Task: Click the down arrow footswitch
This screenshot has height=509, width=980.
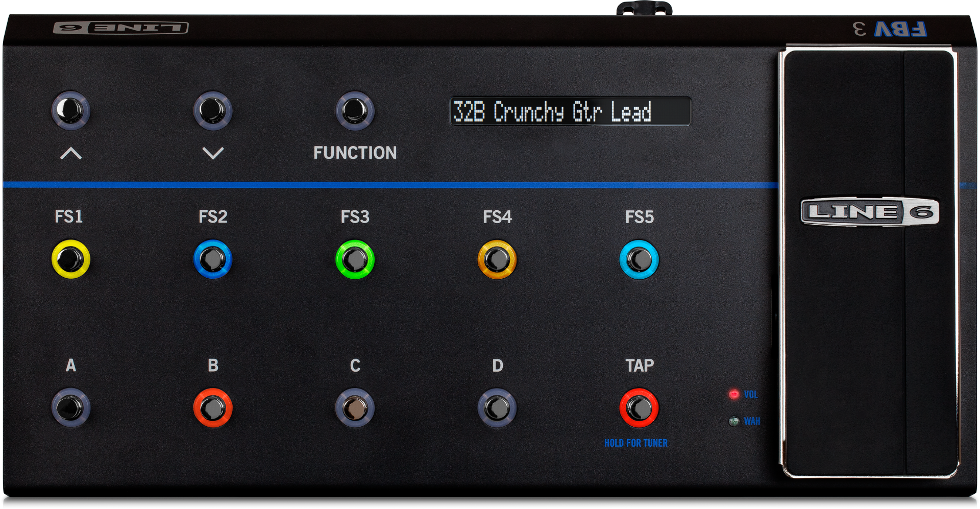Action: (x=213, y=110)
